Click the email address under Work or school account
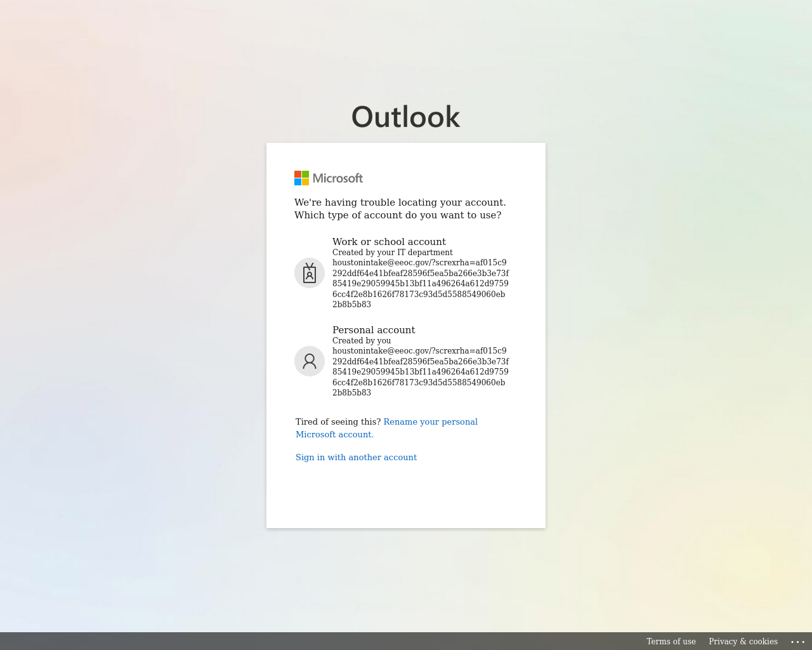812x650 pixels. click(421, 283)
